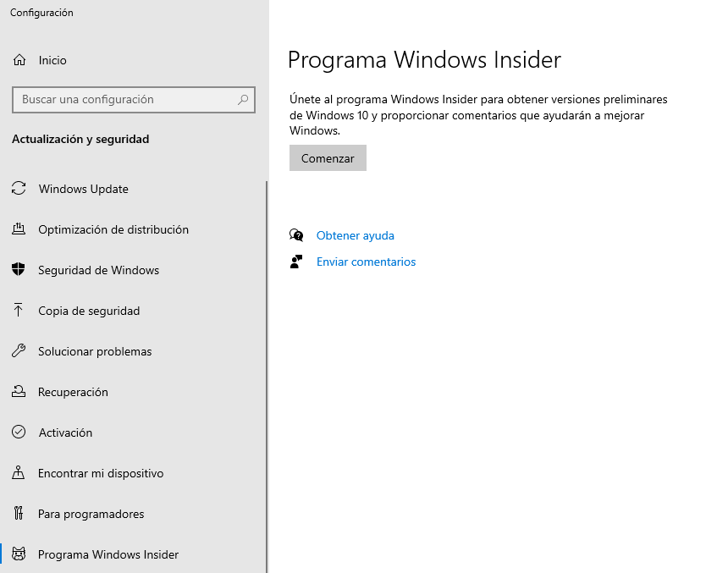728x573 pixels.
Task: Click the Enviar comentarios person icon
Action: 296,262
